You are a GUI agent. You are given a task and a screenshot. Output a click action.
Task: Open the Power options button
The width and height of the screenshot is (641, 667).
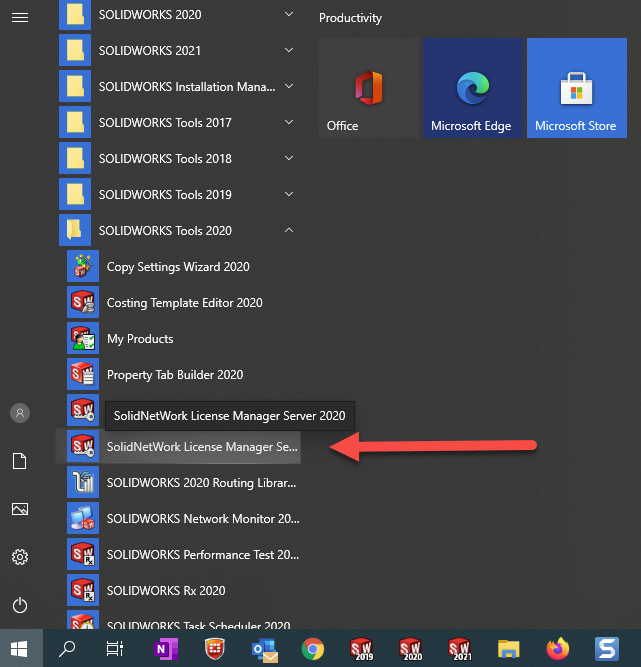point(20,605)
